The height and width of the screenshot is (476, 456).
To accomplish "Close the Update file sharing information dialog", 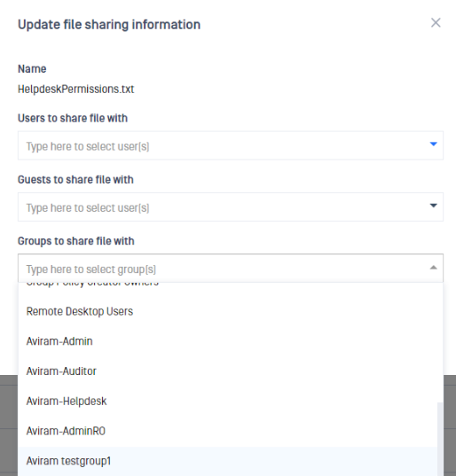I will (436, 23).
